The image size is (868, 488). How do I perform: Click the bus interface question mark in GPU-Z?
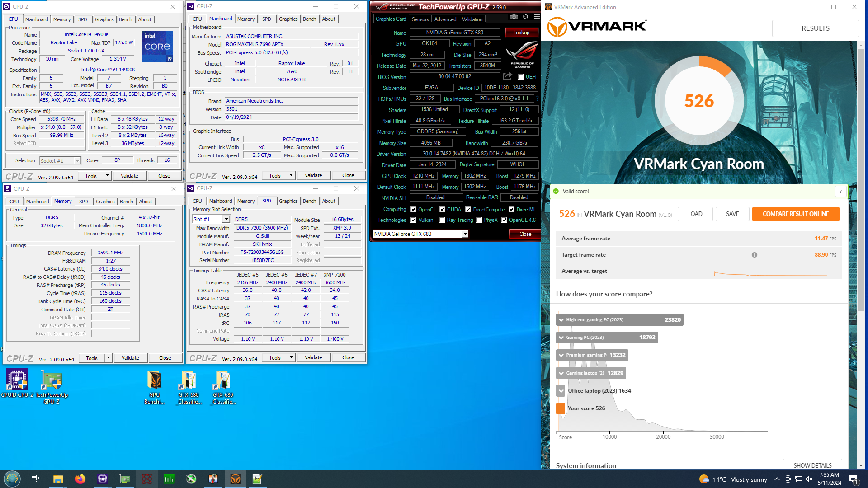tap(537, 99)
